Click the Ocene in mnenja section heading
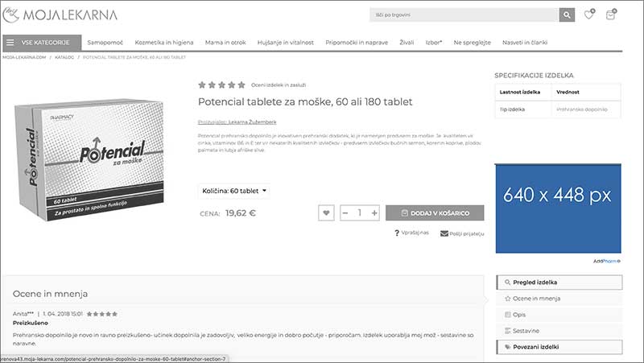 click(x=50, y=294)
